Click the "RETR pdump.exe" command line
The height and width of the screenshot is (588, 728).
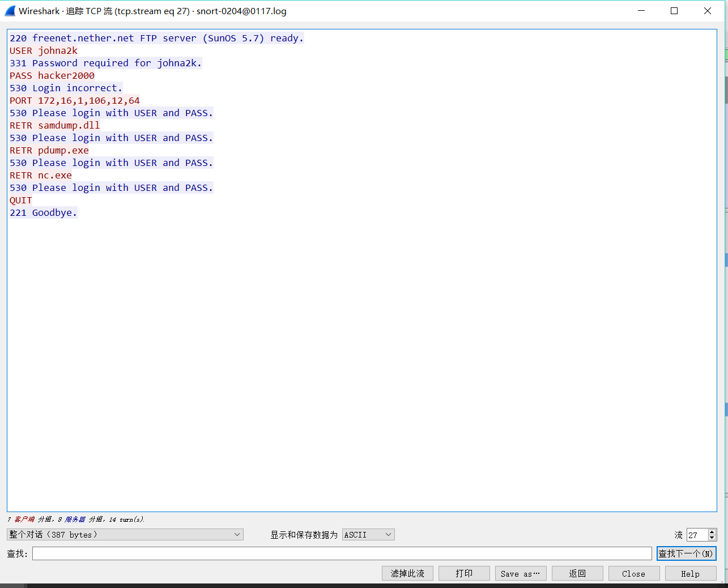point(49,150)
